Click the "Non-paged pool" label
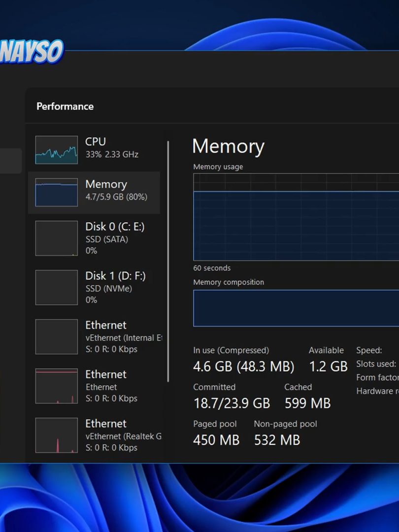This screenshot has width=399, height=532. tap(285, 424)
